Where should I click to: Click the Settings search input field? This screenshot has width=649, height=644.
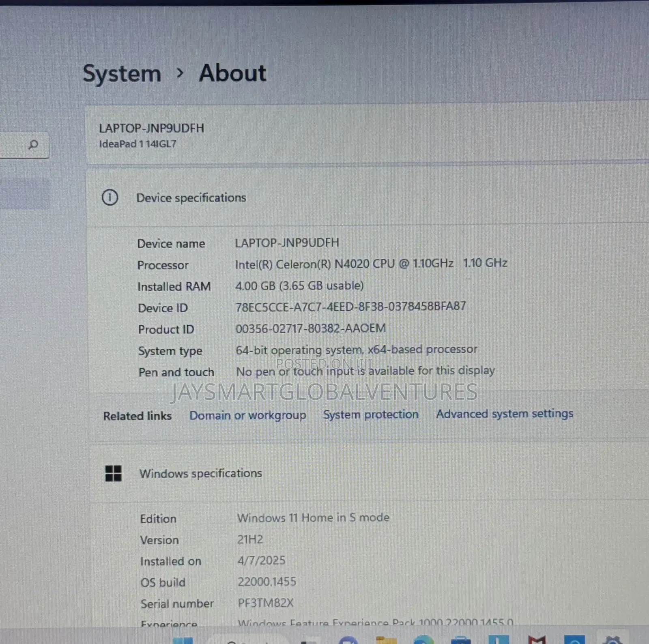(24, 145)
